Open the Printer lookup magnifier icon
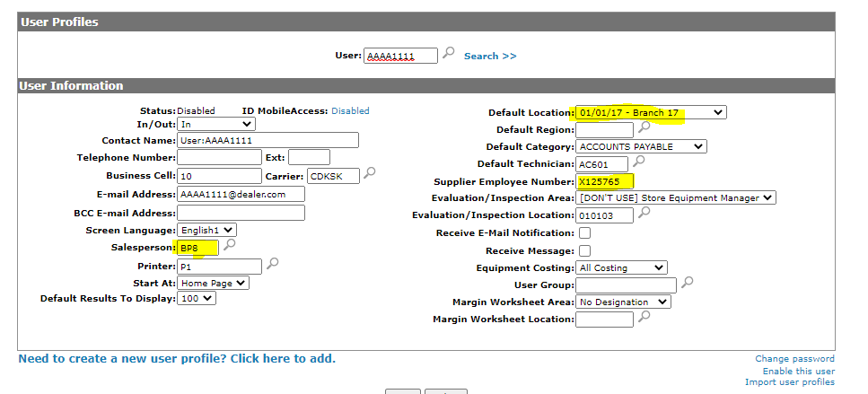This screenshot has height=394, width=868. pyautogui.click(x=273, y=264)
